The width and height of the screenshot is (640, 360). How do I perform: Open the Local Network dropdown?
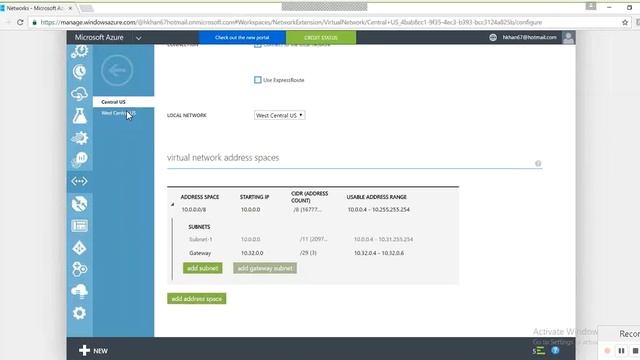point(280,116)
